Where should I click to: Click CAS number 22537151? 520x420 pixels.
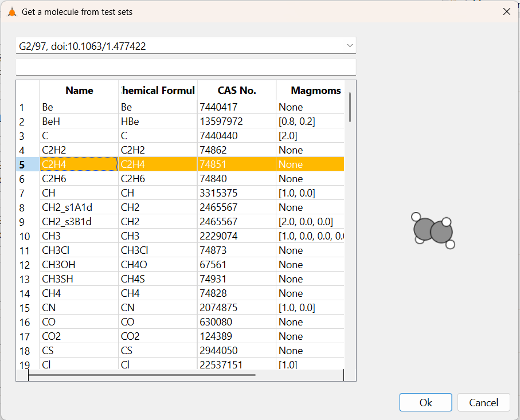[x=237, y=364]
